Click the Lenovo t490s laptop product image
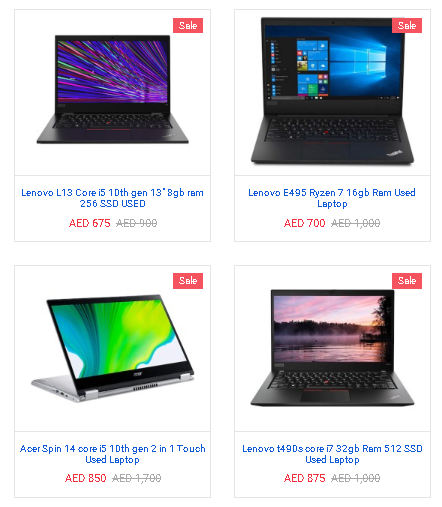Screen dimensions: 442x507 coord(332,348)
